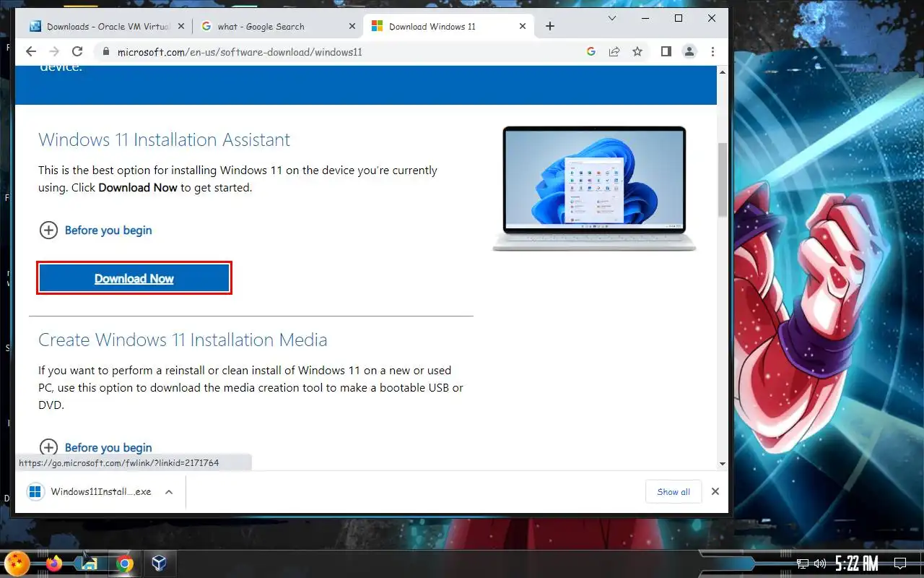Click the 5:22 AM clock
This screenshot has width=924, height=578.
click(x=857, y=564)
